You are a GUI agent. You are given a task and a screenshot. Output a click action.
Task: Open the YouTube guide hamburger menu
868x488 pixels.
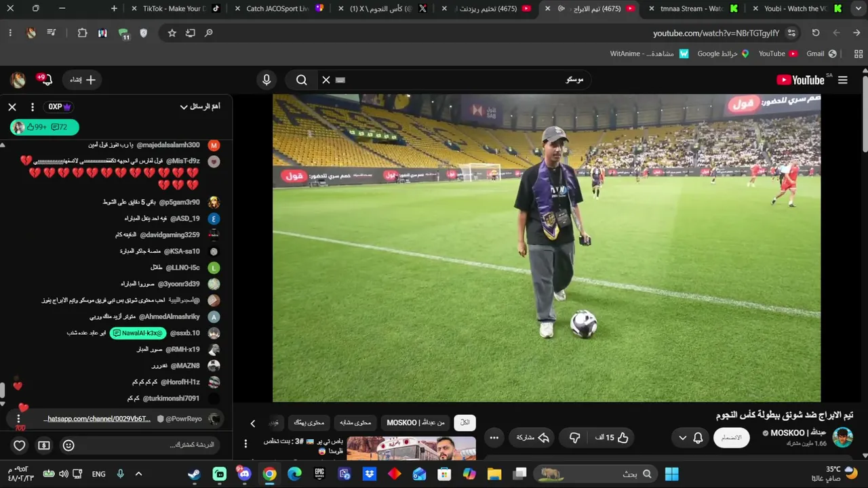(x=843, y=80)
